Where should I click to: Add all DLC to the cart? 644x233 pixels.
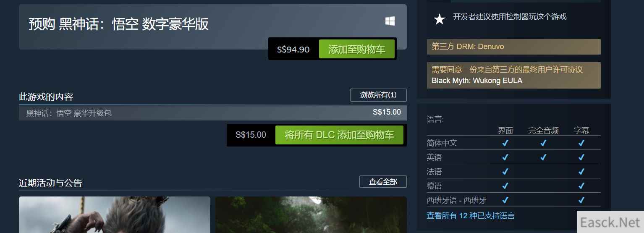tap(339, 135)
